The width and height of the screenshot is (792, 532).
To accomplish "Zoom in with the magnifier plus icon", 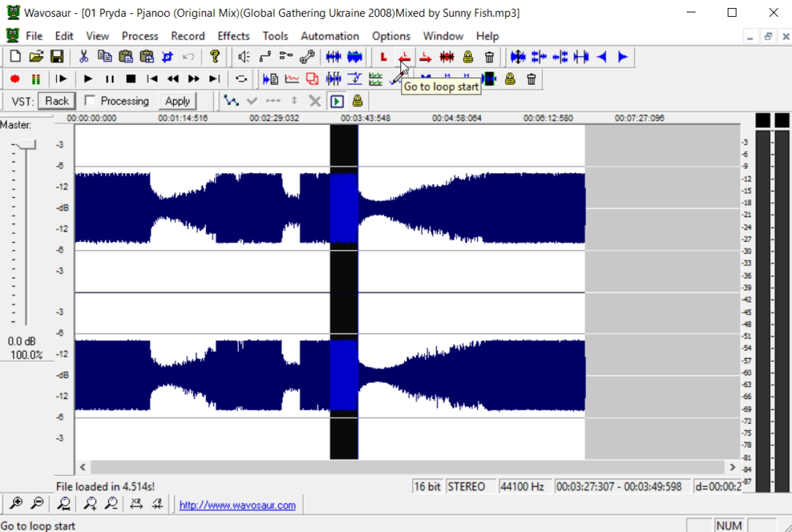I will 16,504.
